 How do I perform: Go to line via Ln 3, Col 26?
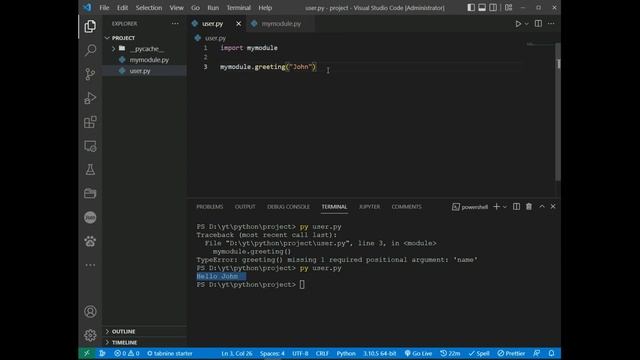coord(237,353)
